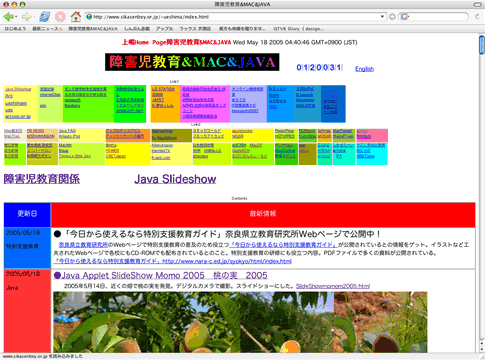Image resolution: width=485 pixels, height=360 pixels.
Task: Click the site globe icon in address bar
Action: [89, 17]
